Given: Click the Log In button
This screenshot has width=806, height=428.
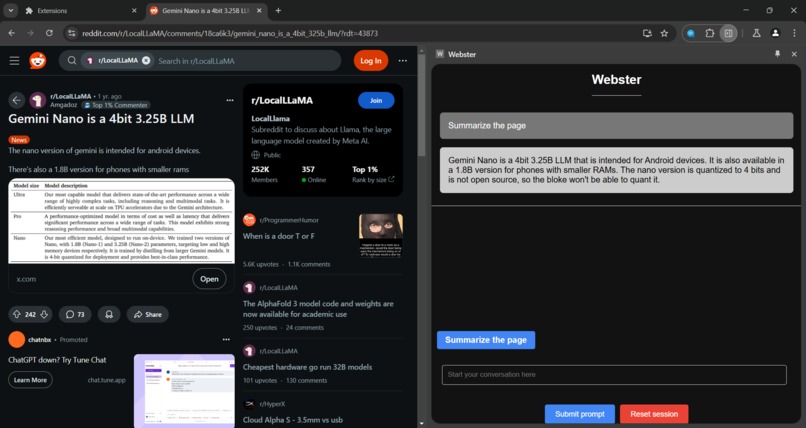Looking at the screenshot, I should 371,61.
